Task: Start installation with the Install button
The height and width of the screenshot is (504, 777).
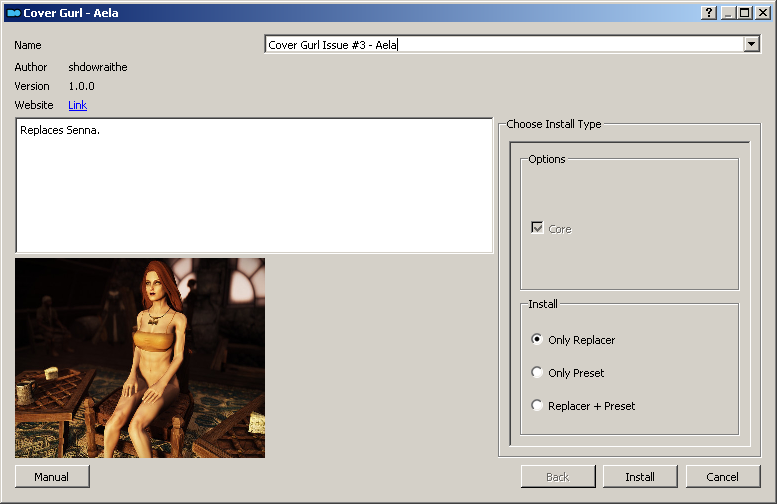Action: tap(640, 477)
